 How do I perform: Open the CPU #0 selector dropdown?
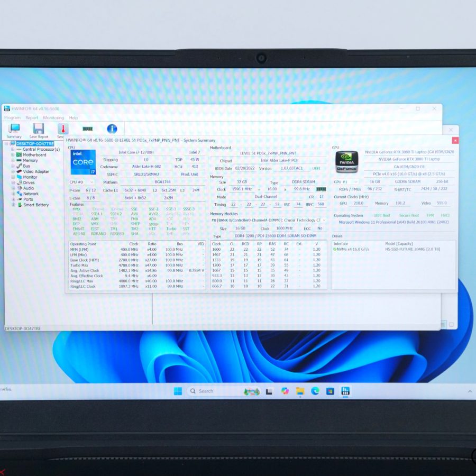point(81,182)
